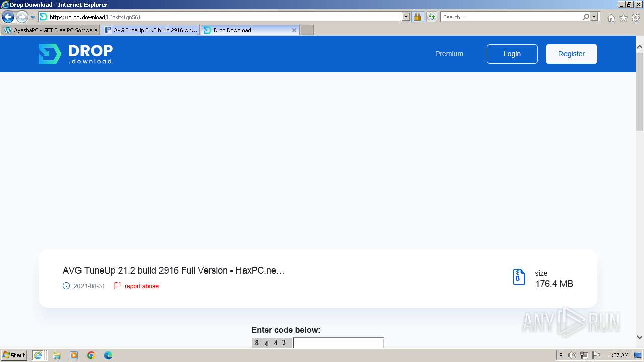Image resolution: width=644 pixels, height=362 pixels.
Task: Go back with the browser Back arrow
Action: tap(8, 17)
